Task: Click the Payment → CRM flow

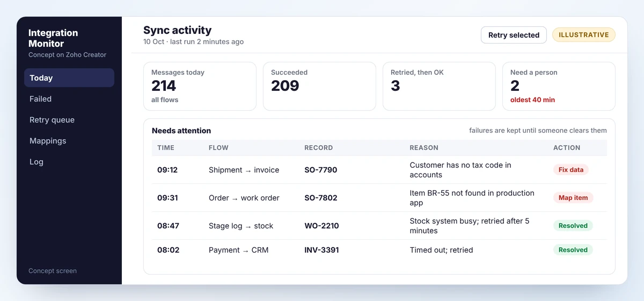Action: click(239, 250)
